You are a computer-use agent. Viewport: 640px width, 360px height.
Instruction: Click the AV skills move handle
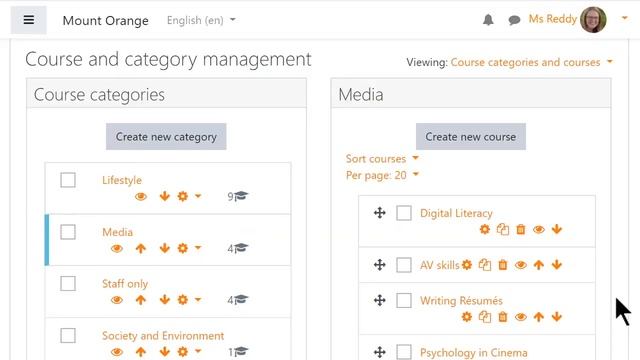point(380,264)
